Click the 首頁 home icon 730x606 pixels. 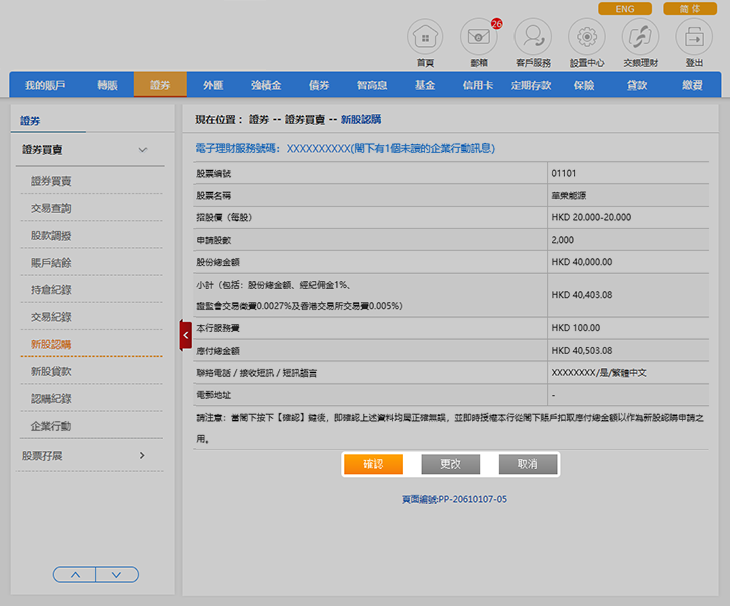click(x=425, y=38)
